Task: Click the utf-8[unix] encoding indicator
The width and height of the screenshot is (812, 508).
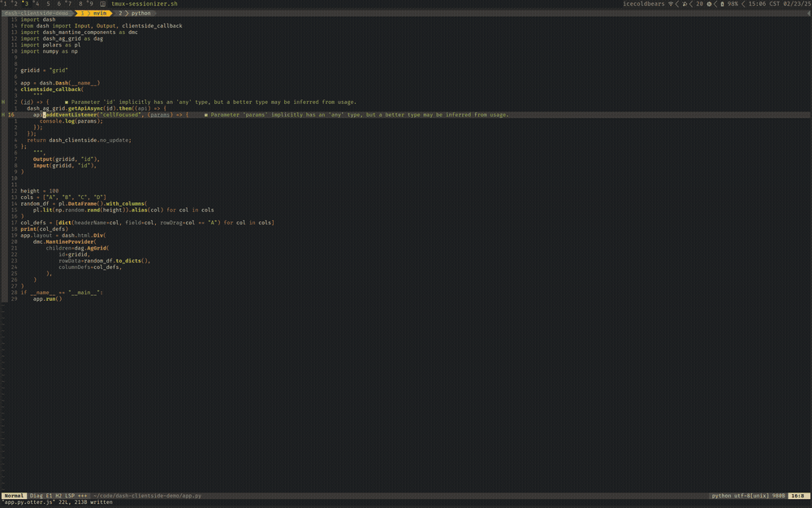Action: click(x=751, y=496)
